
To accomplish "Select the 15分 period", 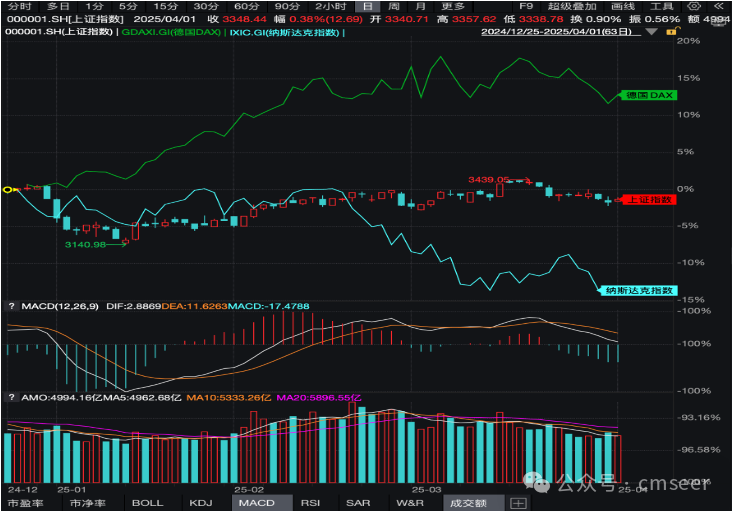I will pos(166,6).
